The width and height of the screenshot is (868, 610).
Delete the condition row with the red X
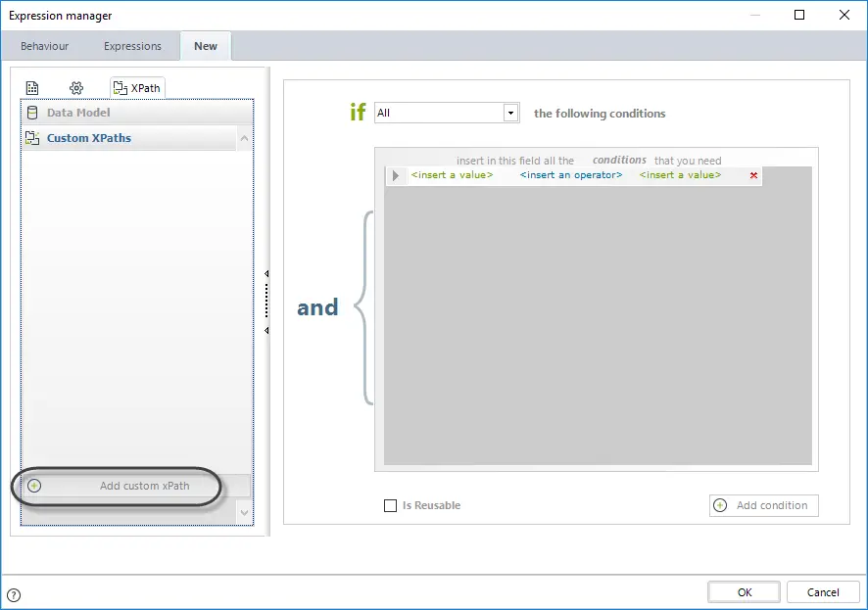pos(753,175)
